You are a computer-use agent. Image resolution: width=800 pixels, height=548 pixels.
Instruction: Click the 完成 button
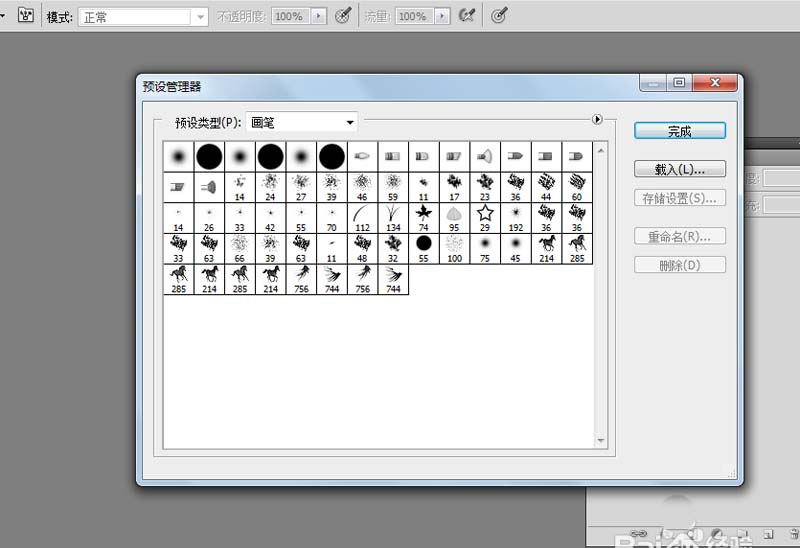679,131
